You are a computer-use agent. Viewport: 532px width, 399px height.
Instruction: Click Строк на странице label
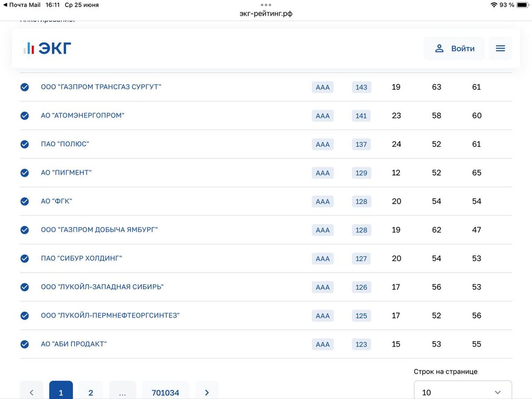pyautogui.click(x=446, y=372)
